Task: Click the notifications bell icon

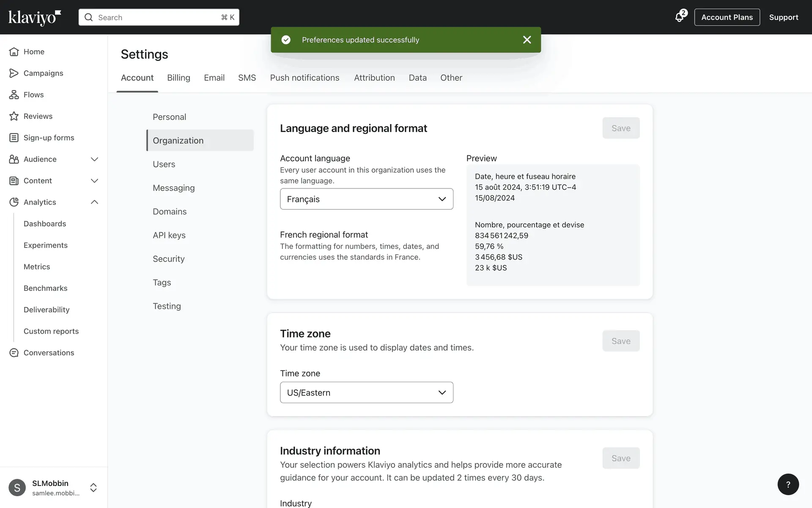Action: (x=679, y=17)
